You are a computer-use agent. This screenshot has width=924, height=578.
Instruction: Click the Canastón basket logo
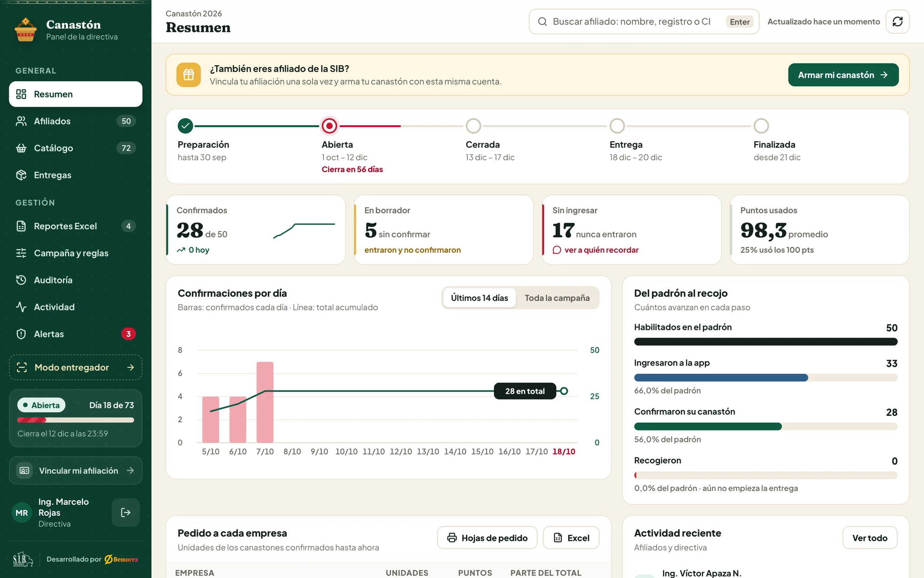point(25,30)
